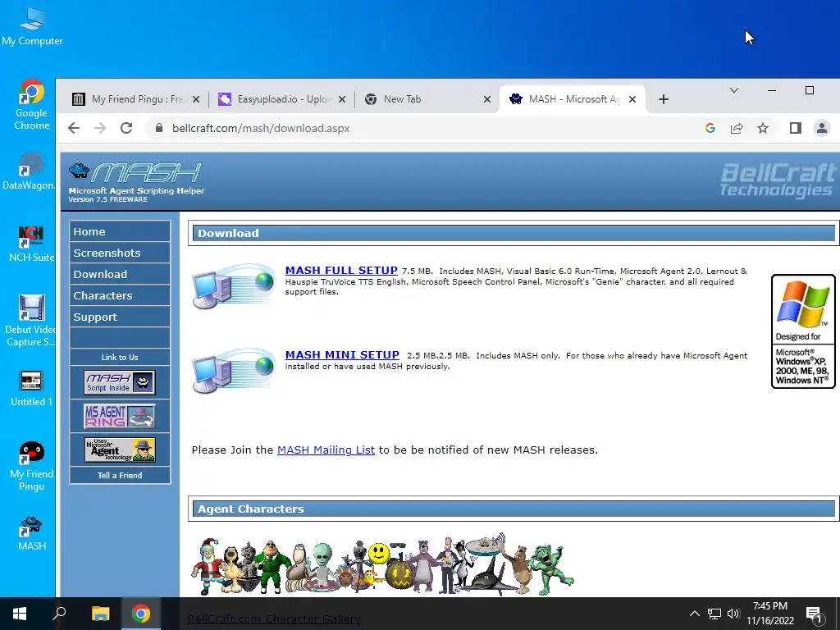Click computer icon beside MASH Mini Setup
The width and height of the screenshot is (840, 630).
234,372
